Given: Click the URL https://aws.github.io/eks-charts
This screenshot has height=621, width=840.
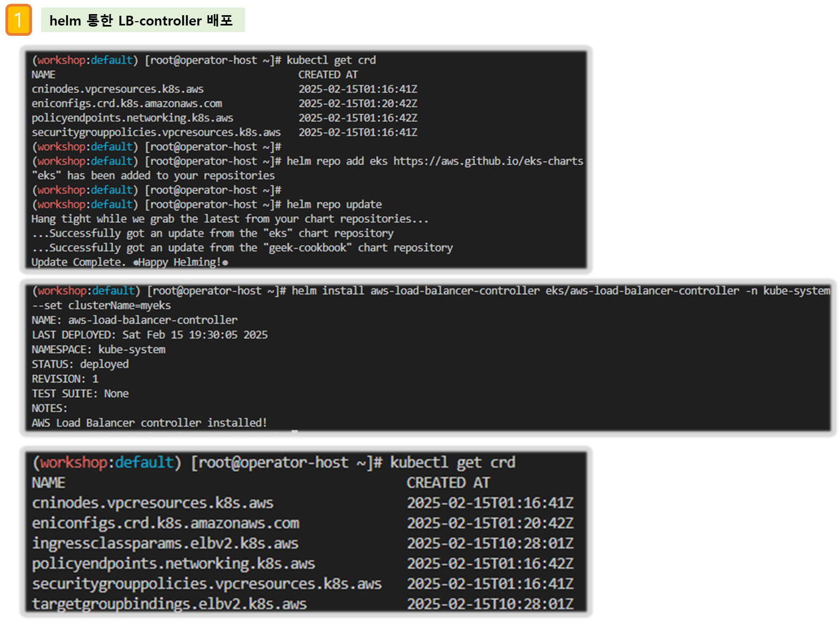Looking at the screenshot, I should point(488,161).
